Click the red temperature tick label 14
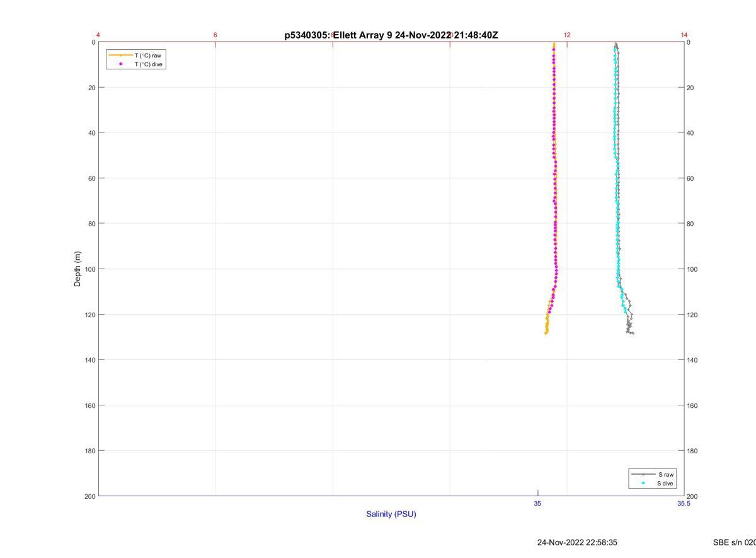The height and width of the screenshot is (558, 756). click(684, 35)
